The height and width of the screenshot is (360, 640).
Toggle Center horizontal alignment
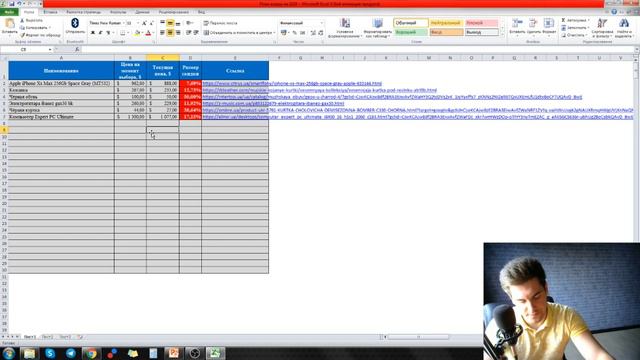pos(170,32)
